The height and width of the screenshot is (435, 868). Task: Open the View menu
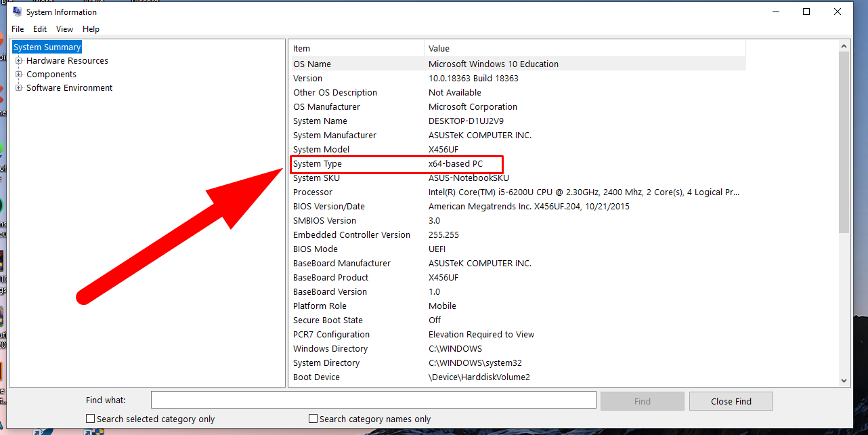[x=65, y=29]
